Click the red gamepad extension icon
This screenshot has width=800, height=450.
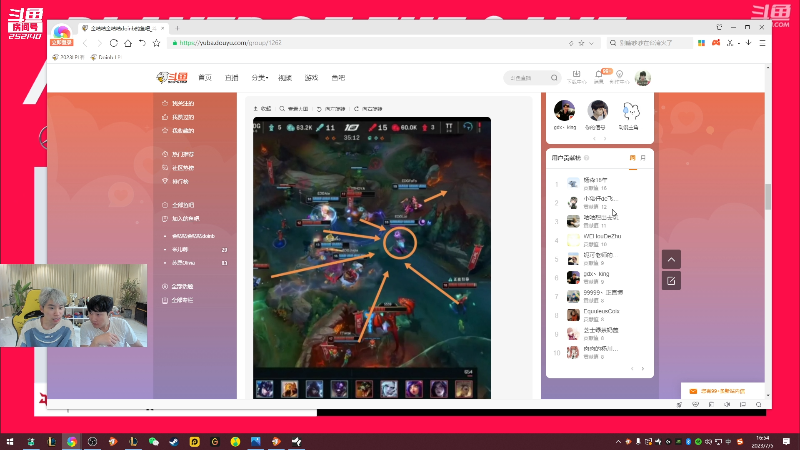716,43
